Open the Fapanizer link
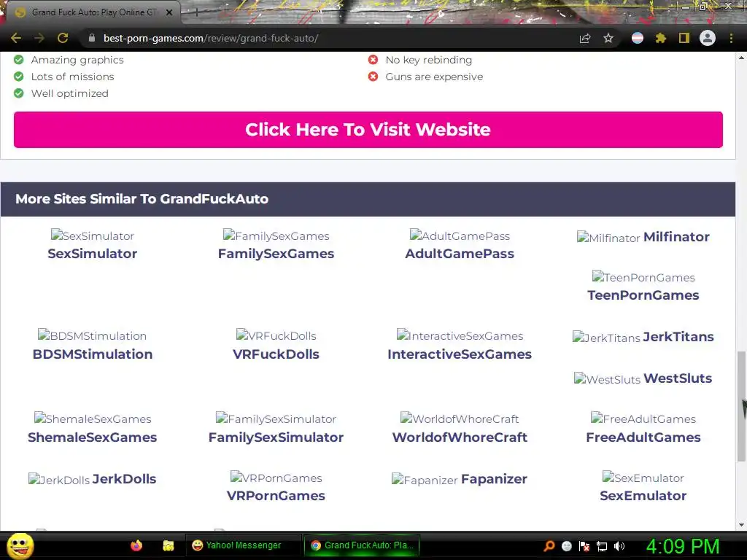 coord(494,479)
